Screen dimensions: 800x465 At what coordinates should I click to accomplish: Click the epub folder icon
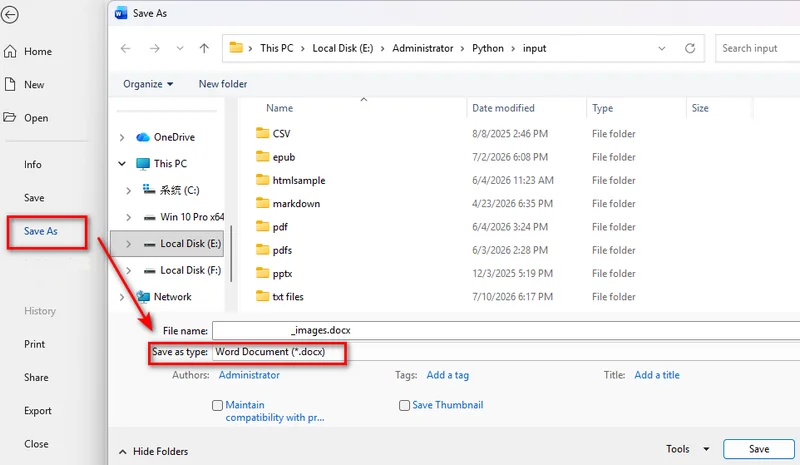(262, 156)
